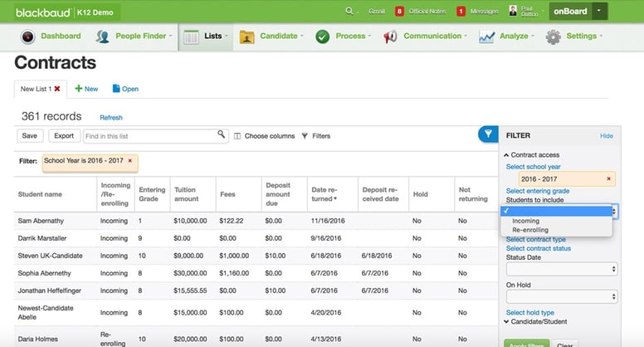Open the Candidate menu
Image resolution: width=644 pixels, height=347 pixels.
[271, 37]
